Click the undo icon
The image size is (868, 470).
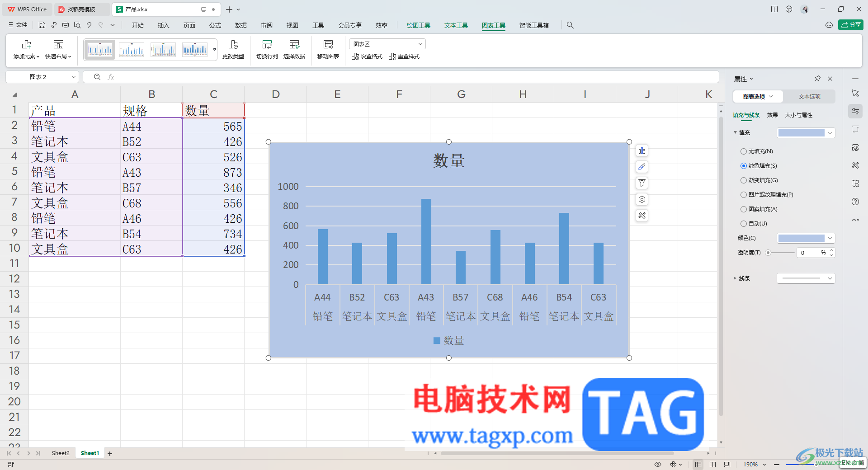click(89, 25)
